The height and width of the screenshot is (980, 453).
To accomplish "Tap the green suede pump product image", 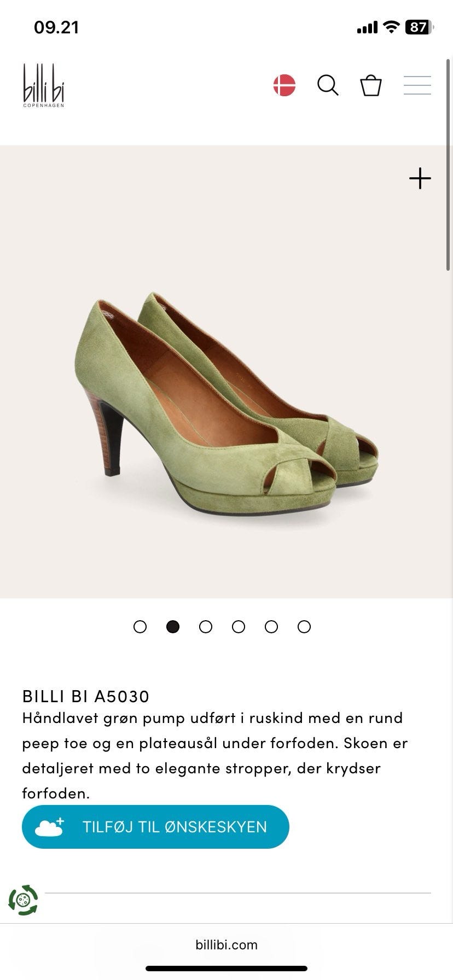I will pyautogui.click(x=226, y=404).
